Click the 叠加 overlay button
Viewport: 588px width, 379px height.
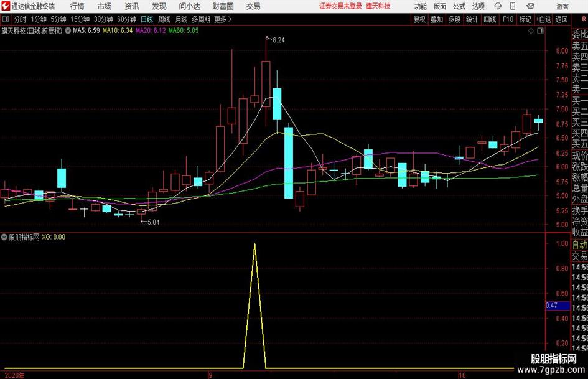tap(437, 19)
